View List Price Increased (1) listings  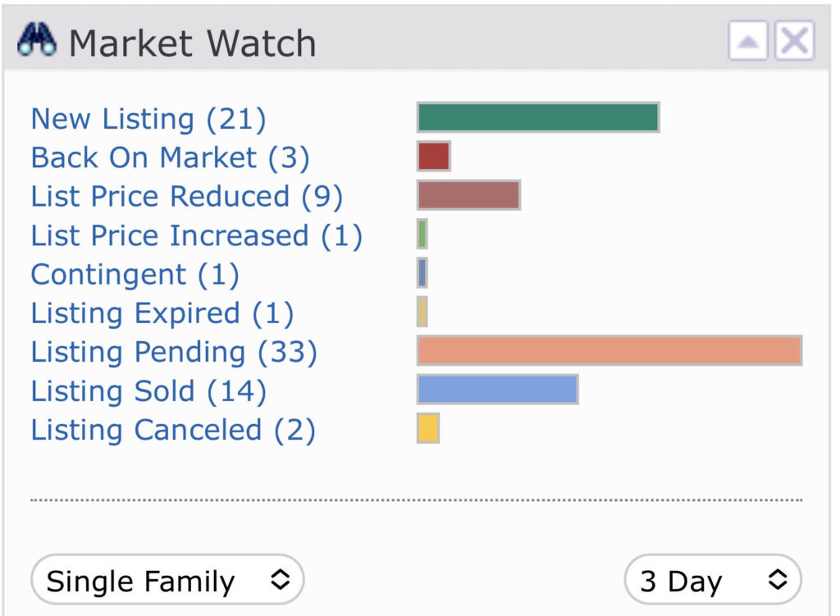coord(197,235)
